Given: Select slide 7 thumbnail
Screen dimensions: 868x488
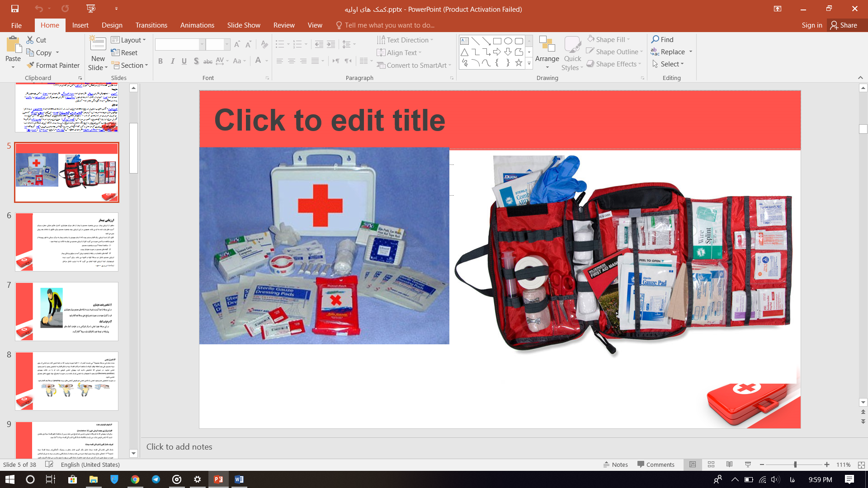Looking at the screenshot, I should (x=66, y=311).
